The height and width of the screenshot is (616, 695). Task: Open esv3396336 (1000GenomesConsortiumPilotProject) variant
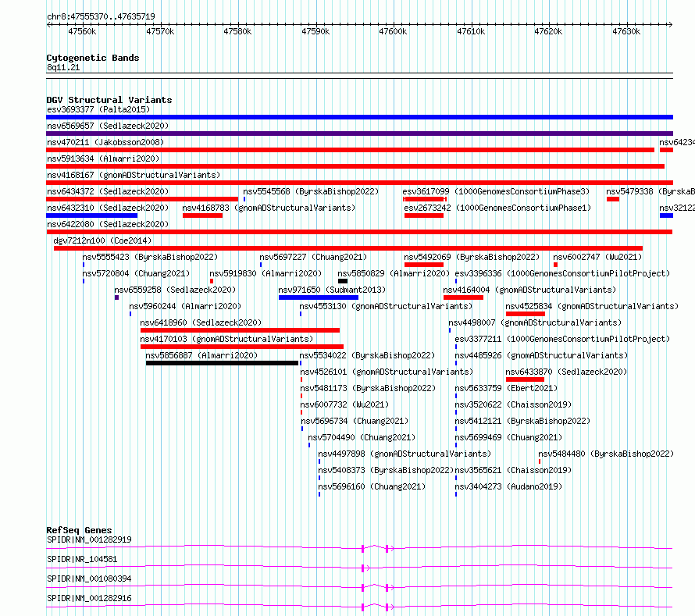562,273
